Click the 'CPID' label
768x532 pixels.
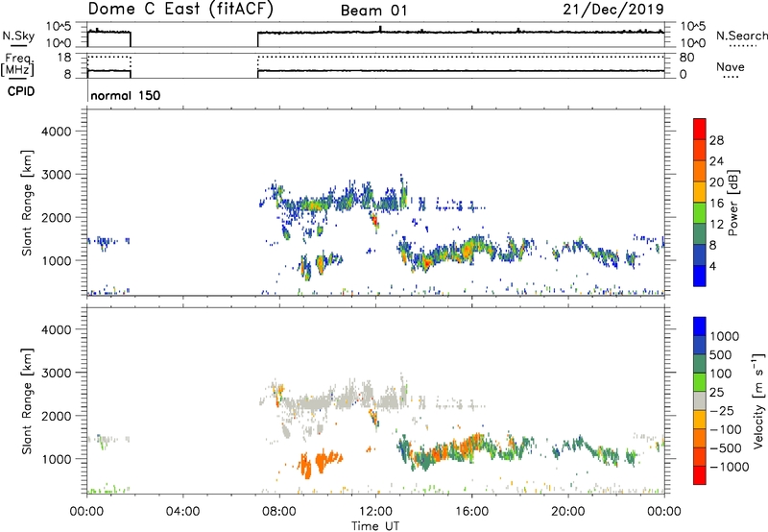click(x=21, y=91)
